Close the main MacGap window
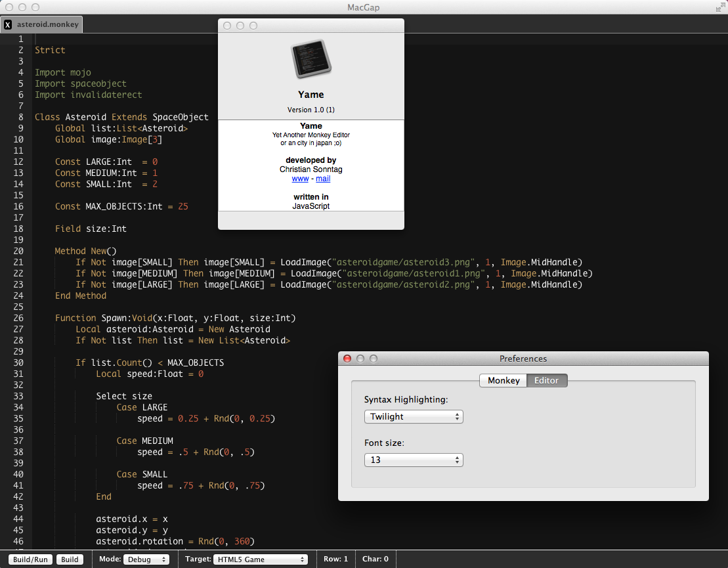 (9, 7)
